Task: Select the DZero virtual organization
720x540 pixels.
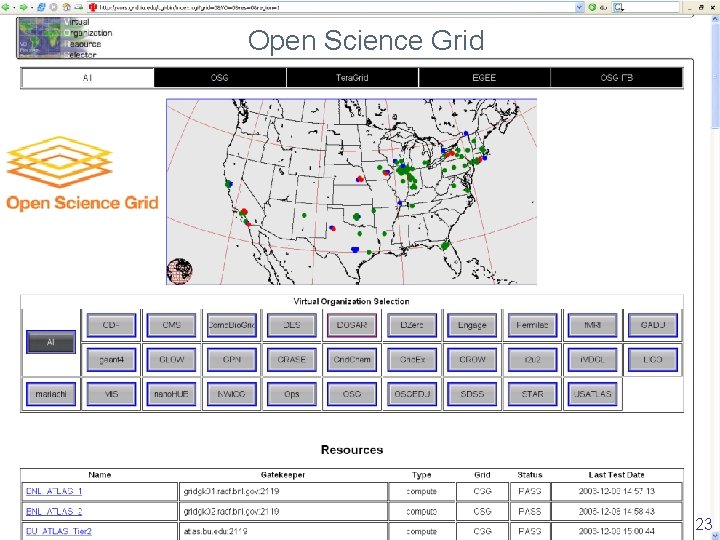Action: tap(412, 325)
